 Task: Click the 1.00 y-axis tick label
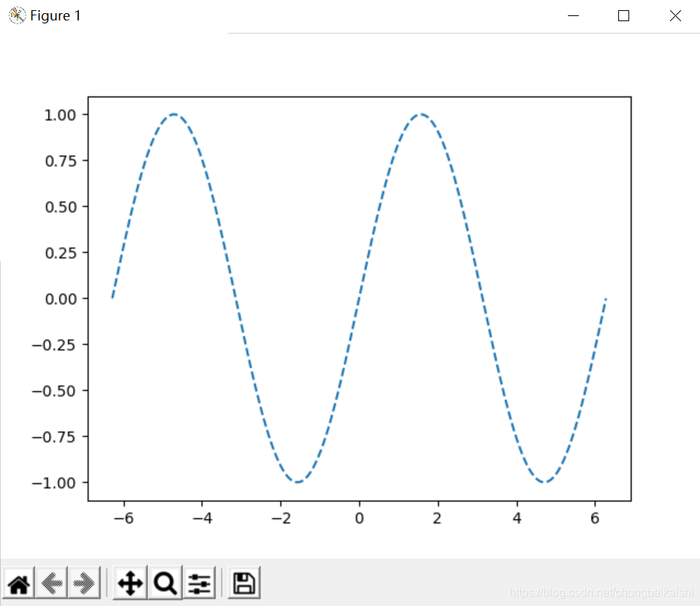[x=61, y=115]
